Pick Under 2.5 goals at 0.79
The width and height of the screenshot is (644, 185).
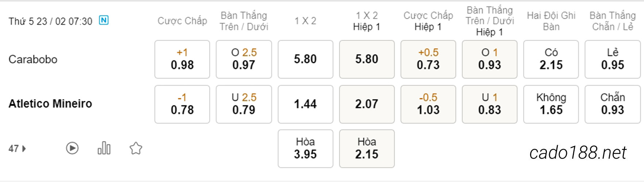click(244, 104)
